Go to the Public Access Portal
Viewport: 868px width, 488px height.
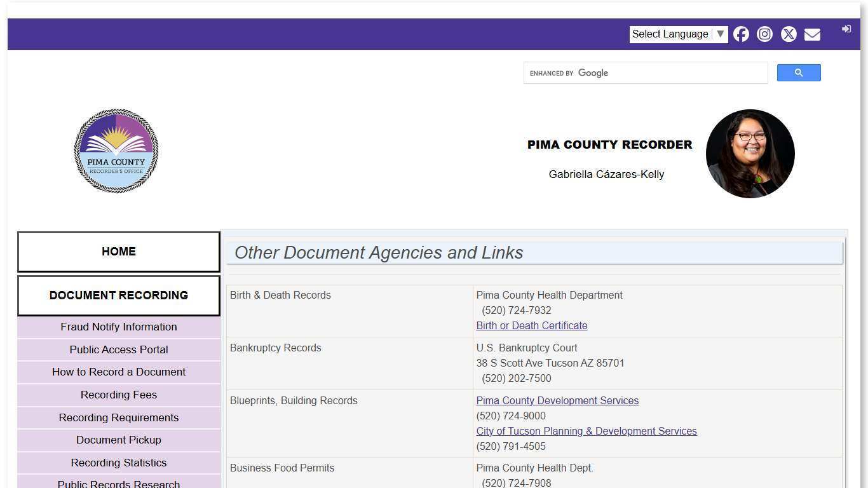(x=119, y=349)
